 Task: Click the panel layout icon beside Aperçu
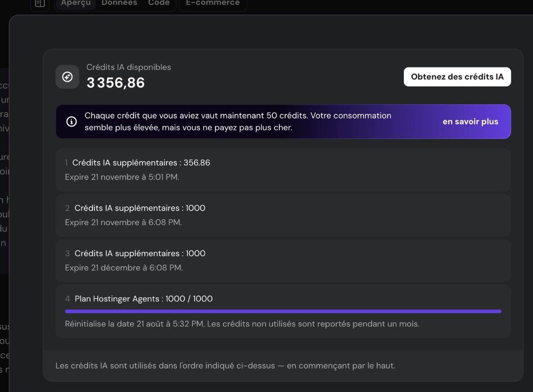point(40,3)
